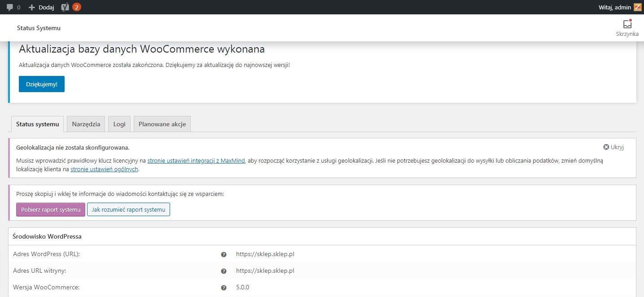Click the Dziękujemy! button
Image resolution: width=644 pixels, height=297 pixels.
point(42,84)
